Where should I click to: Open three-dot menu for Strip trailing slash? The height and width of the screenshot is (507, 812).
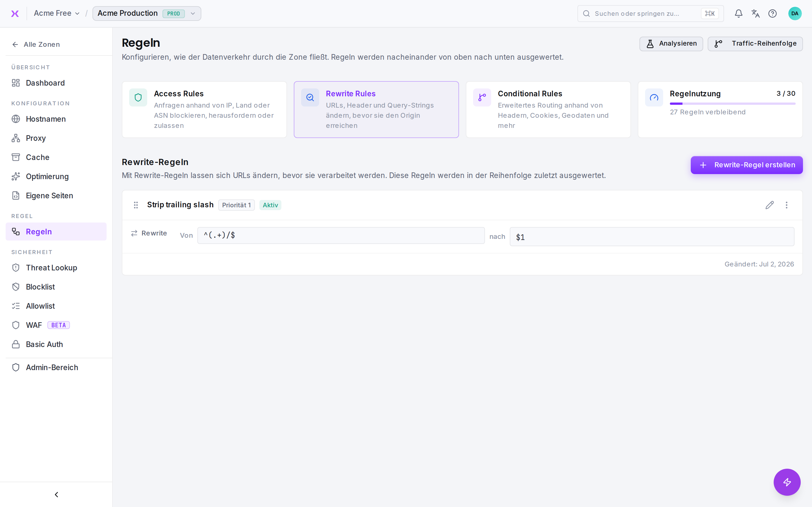click(787, 205)
